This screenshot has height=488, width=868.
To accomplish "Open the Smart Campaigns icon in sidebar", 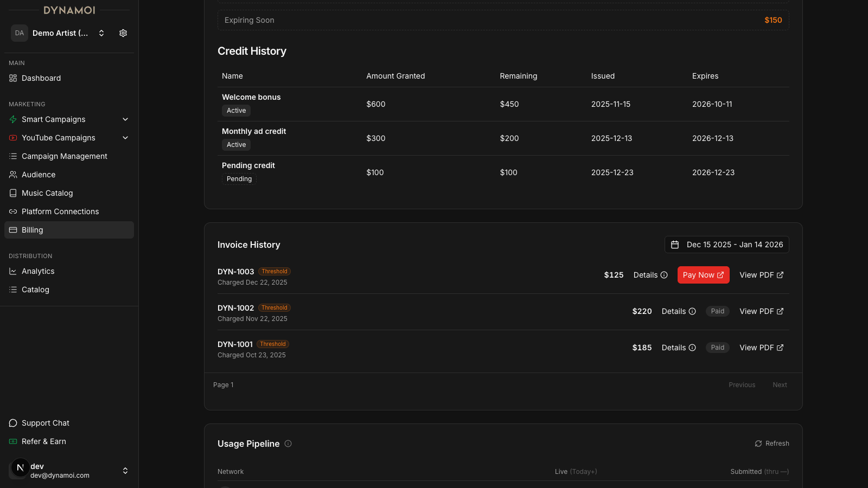I will [13, 119].
